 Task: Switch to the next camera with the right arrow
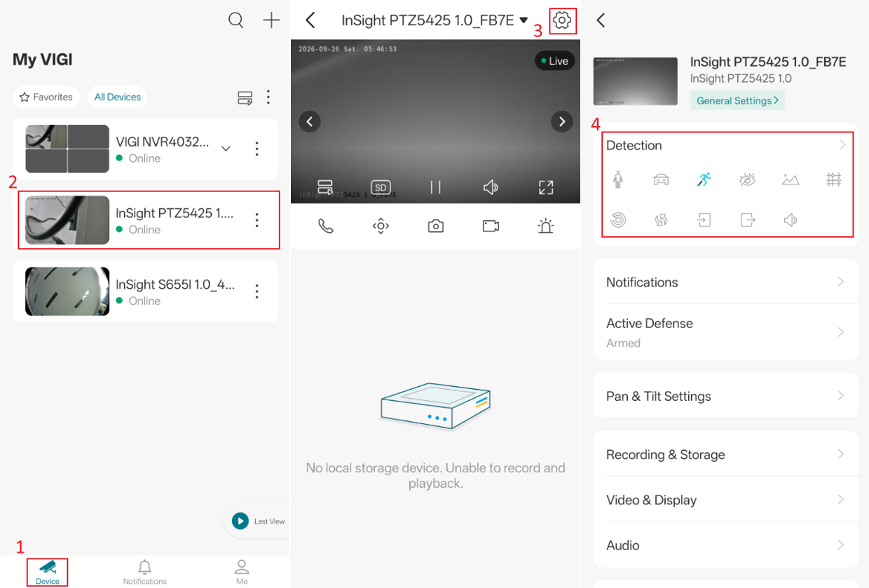[561, 121]
